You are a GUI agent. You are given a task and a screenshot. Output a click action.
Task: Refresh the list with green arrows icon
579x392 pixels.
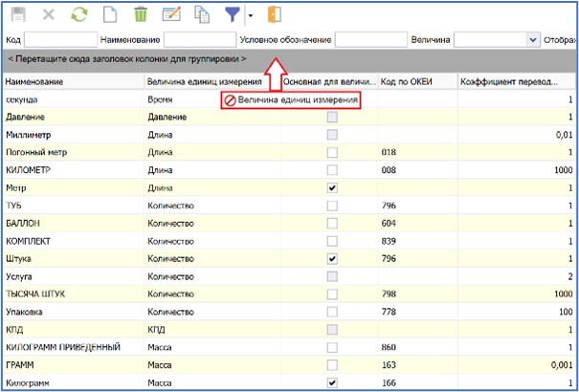point(79,14)
